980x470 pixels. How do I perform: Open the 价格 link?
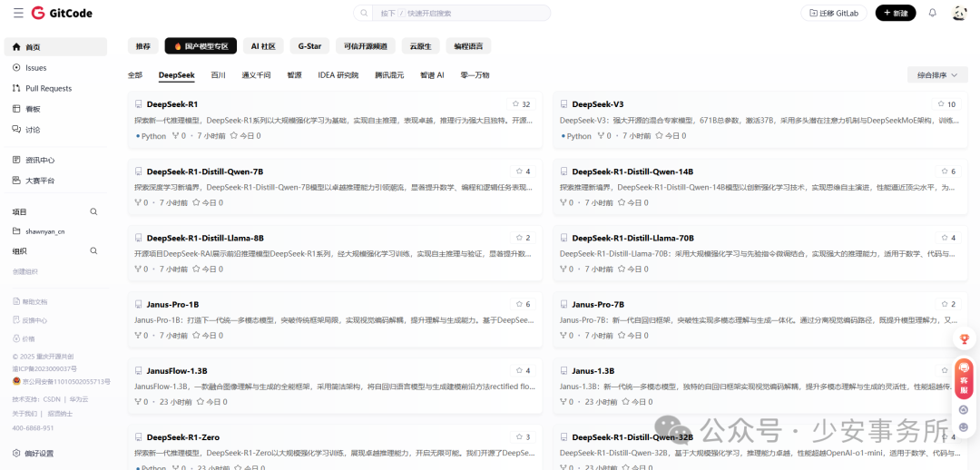pos(24,338)
